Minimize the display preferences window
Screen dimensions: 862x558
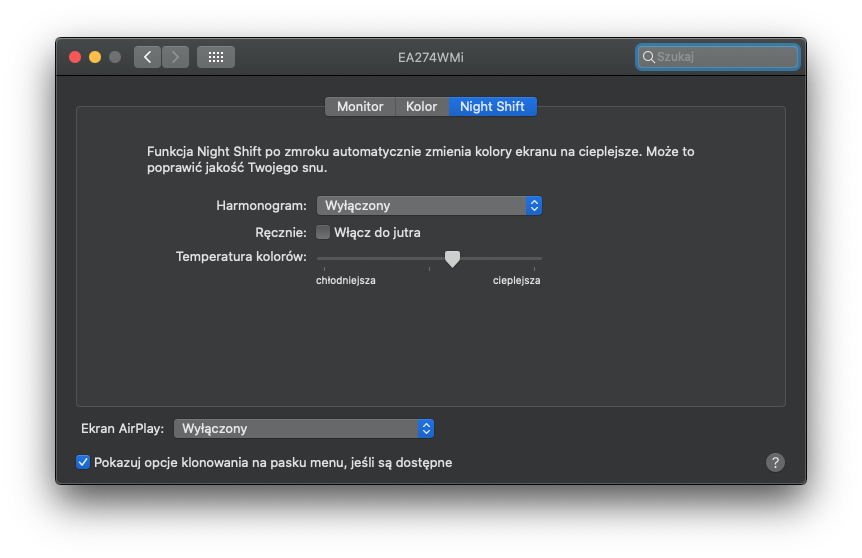tap(95, 57)
